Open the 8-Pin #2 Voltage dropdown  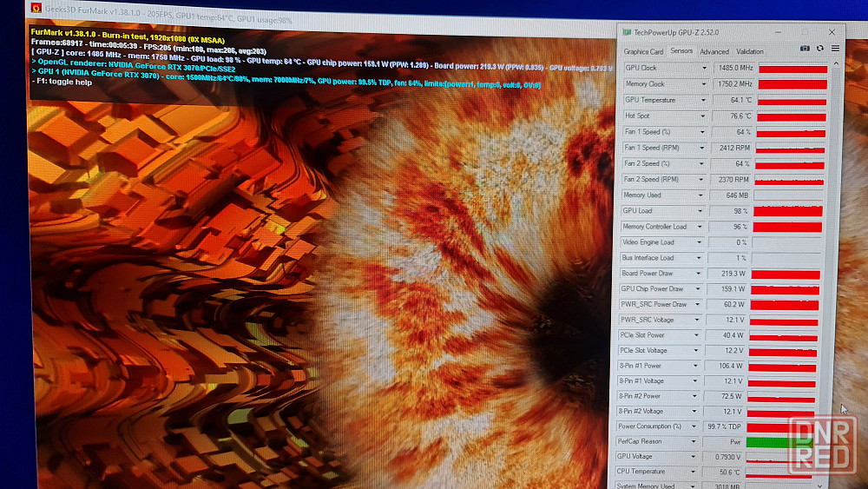pyautogui.click(x=694, y=411)
